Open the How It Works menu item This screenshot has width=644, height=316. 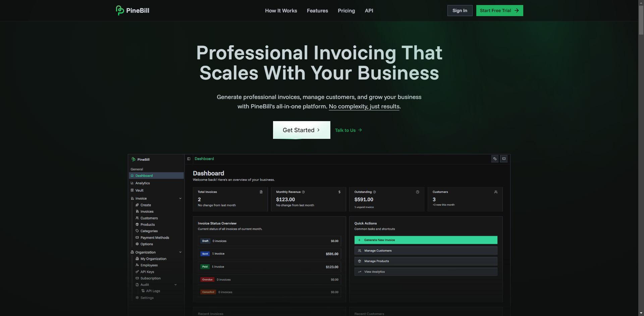click(x=281, y=11)
